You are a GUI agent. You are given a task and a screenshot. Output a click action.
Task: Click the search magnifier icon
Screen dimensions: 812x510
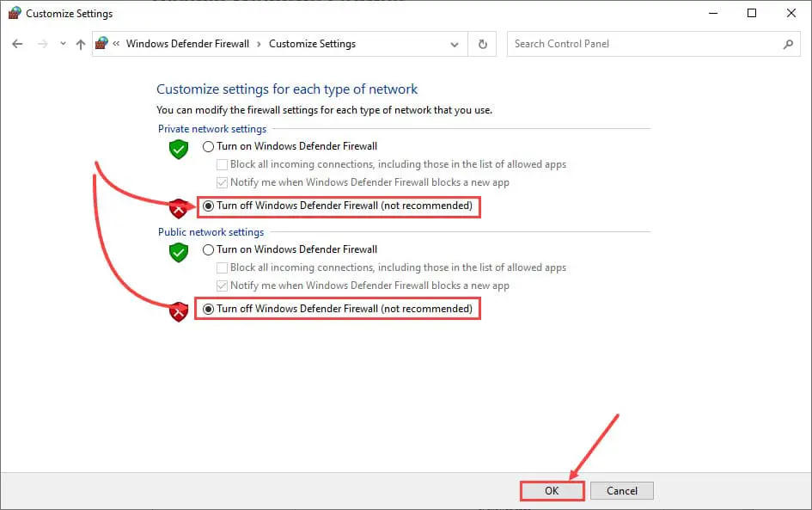[788, 44]
